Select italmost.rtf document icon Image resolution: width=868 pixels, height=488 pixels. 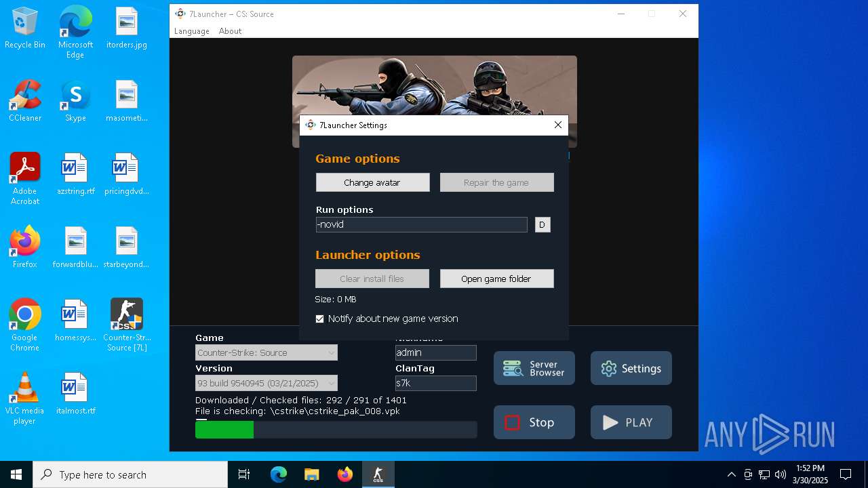pos(75,394)
